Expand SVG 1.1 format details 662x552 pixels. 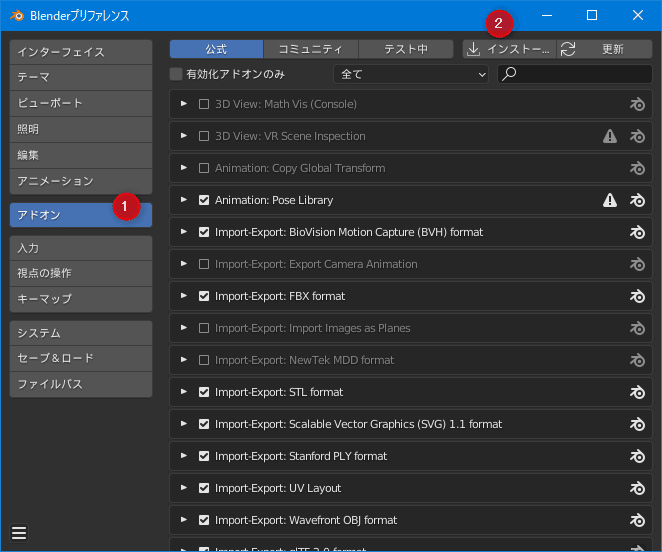[184, 424]
